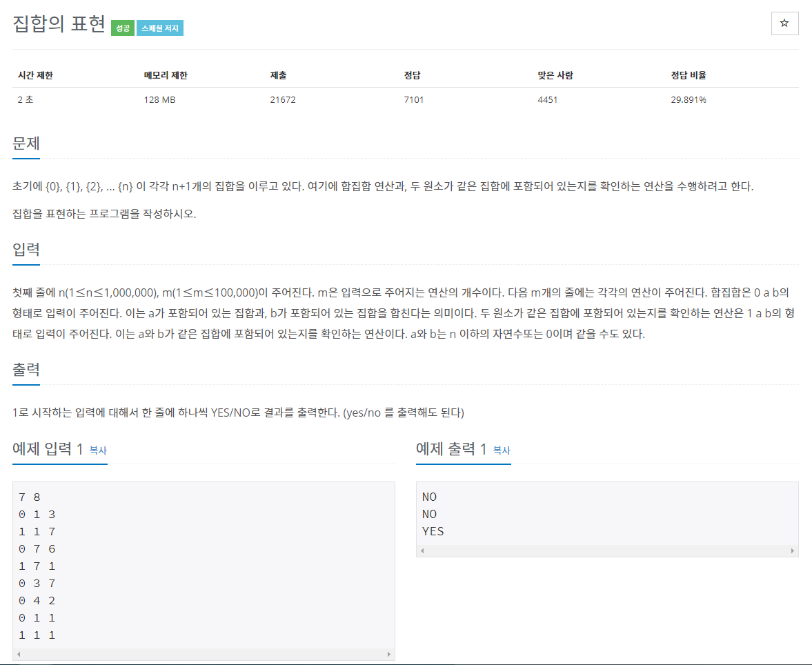Click the 2 초 time limit value

(x=26, y=99)
